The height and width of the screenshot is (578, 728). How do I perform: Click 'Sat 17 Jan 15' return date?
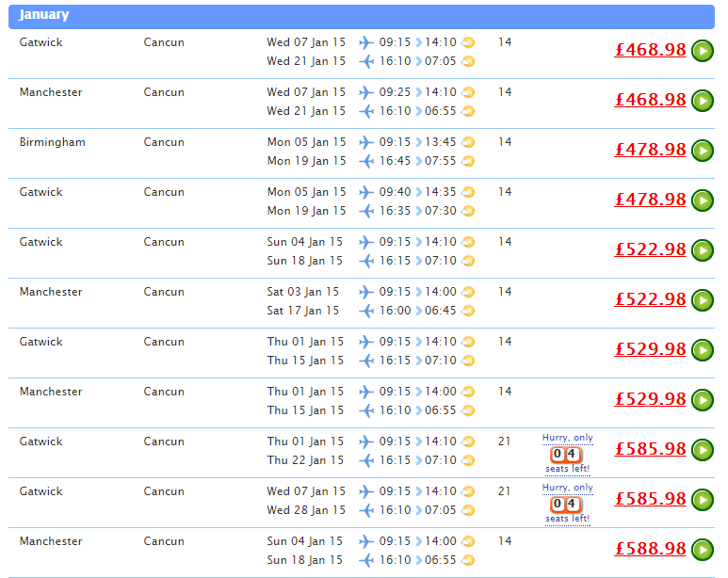click(302, 311)
